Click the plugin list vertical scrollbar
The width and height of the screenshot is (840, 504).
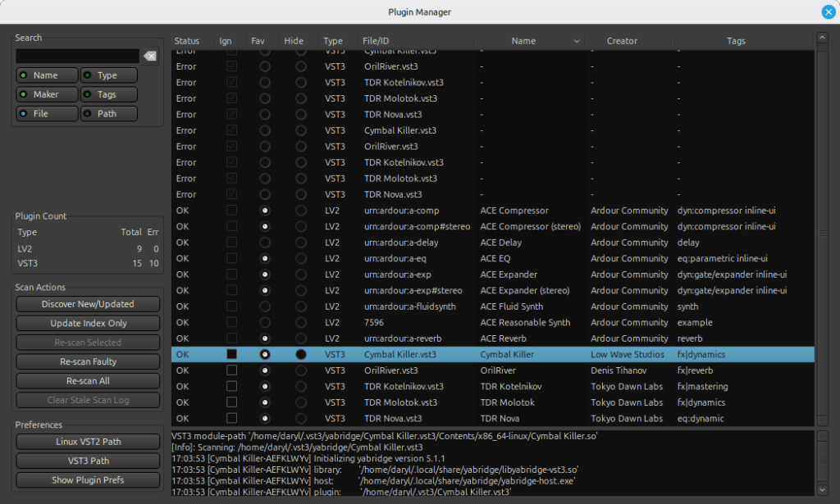tap(821, 229)
